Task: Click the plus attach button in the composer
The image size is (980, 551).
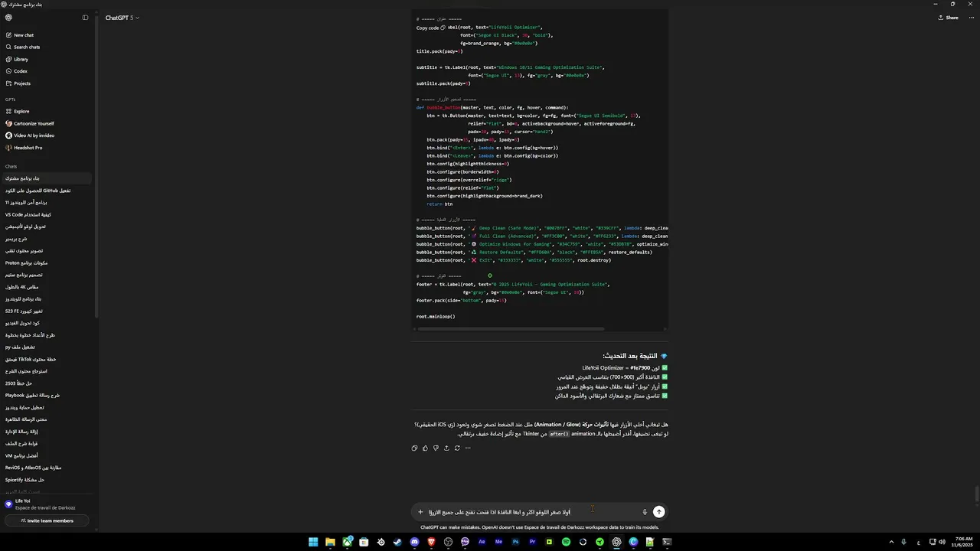Action: (x=420, y=512)
